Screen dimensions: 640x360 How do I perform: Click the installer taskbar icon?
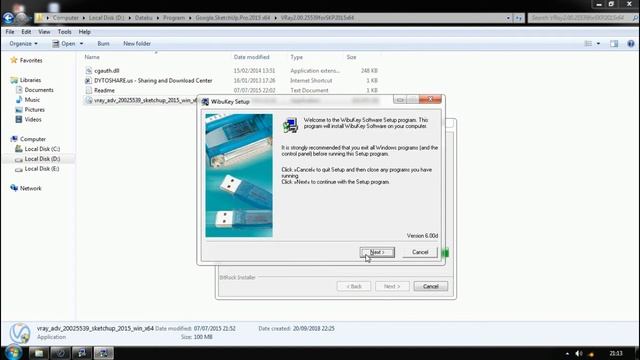coord(103,353)
